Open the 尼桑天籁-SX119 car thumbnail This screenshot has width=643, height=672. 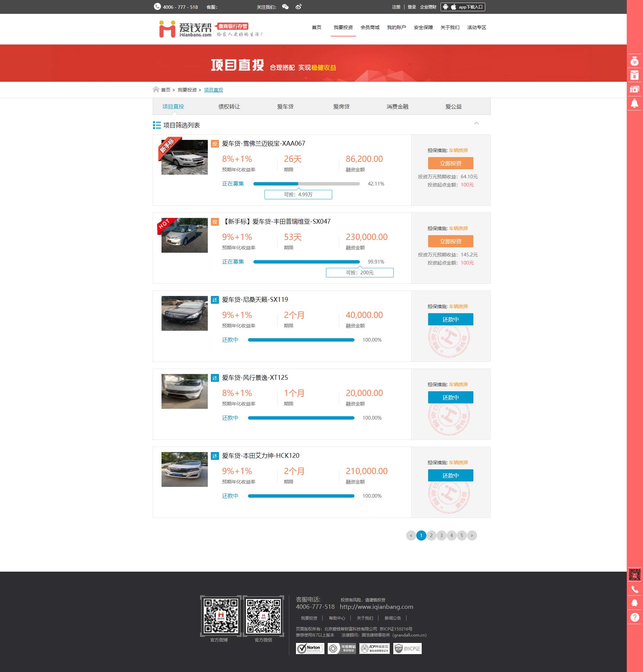pos(184,313)
